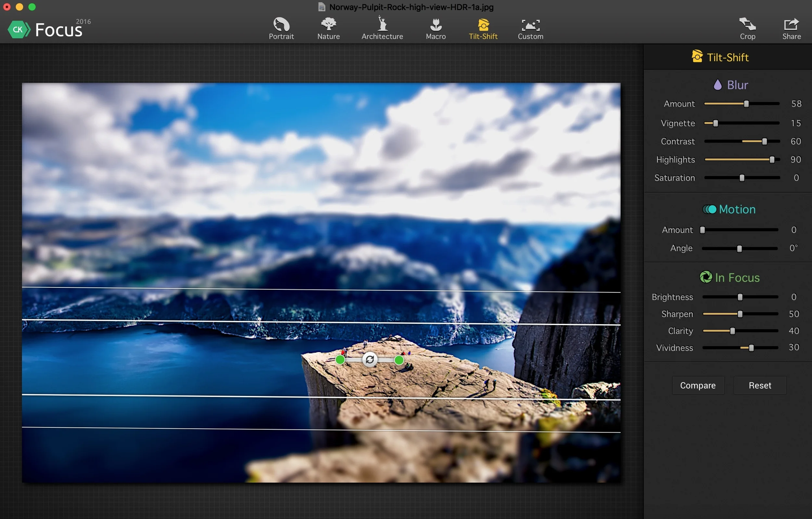
Task: Click the Vividness value 30
Action: [794, 347]
